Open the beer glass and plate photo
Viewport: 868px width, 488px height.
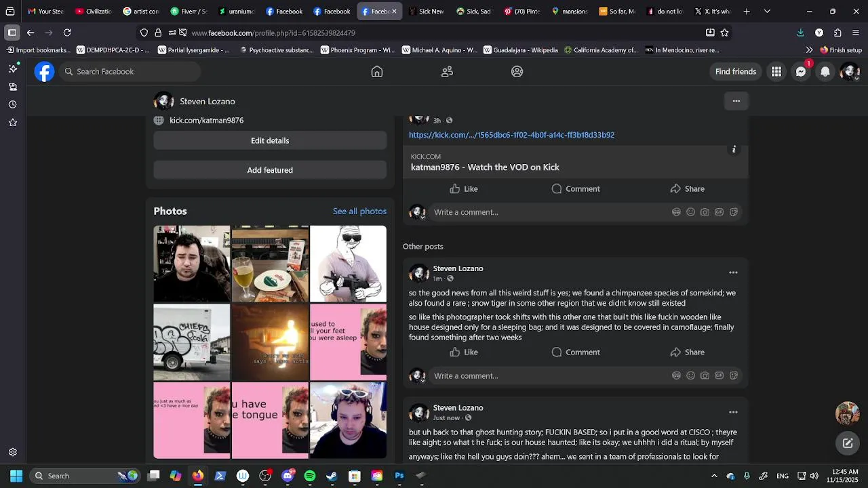tap(270, 264)
